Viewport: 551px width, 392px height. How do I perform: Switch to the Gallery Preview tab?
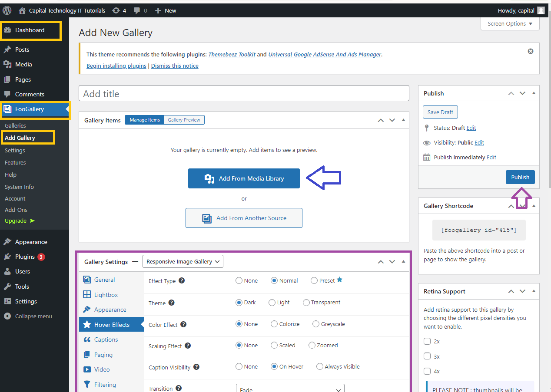[184, 120]
